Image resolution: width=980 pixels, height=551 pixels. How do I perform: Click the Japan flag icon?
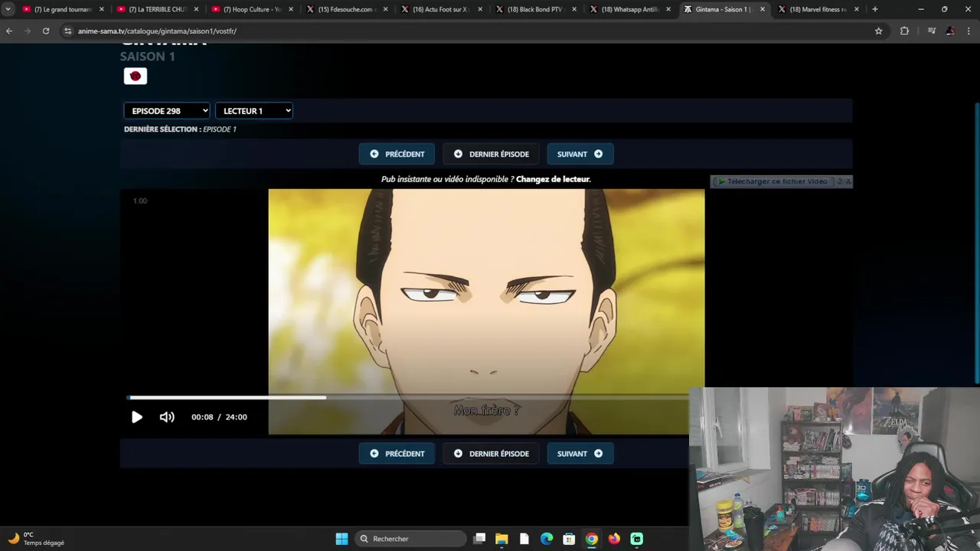(136, 76)
